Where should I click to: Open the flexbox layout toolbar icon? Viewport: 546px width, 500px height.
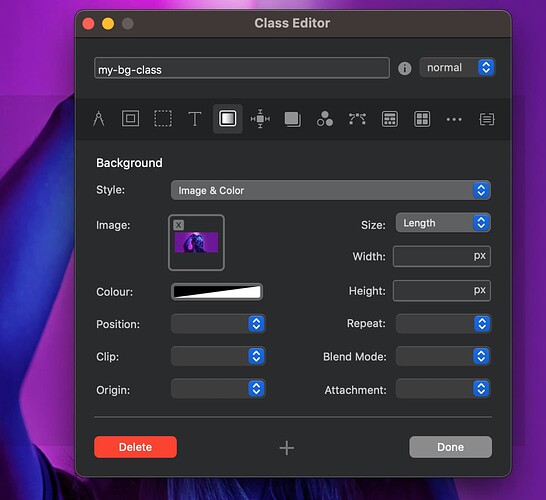390,119
